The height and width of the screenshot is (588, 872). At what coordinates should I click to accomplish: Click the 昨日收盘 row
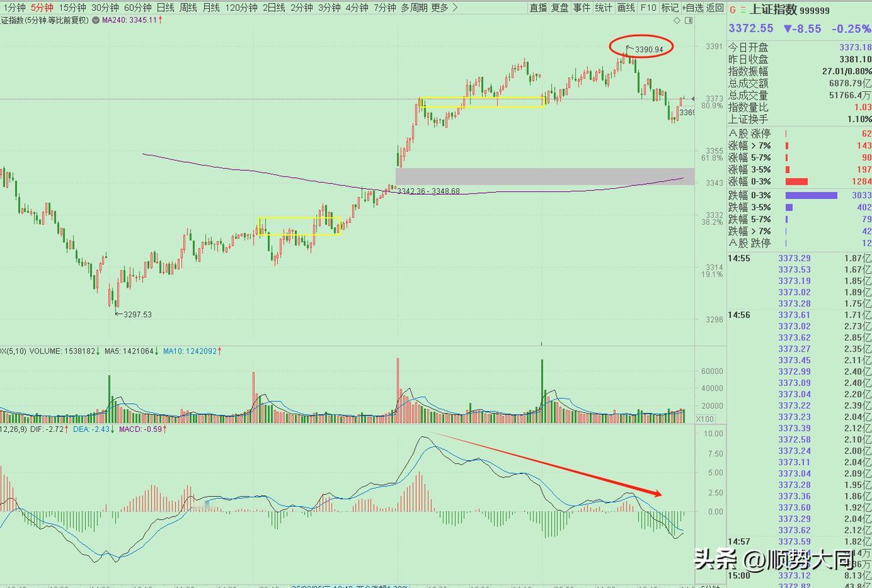(x=800, y=59)
